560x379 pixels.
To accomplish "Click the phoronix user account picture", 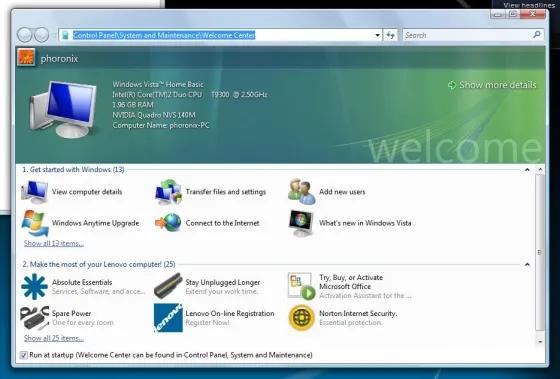I will pyautogui.click(x=26, y=58).
